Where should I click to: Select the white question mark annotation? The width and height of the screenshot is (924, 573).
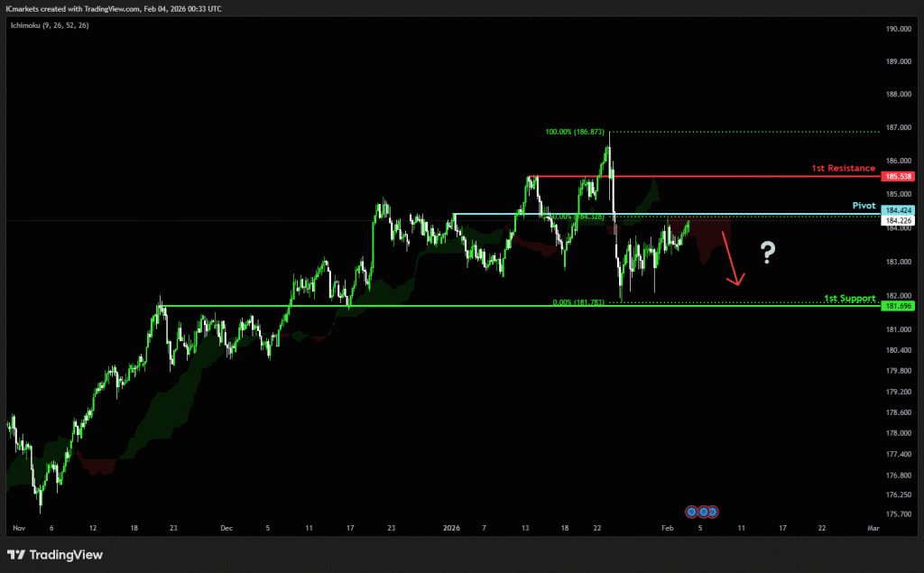(x=767, y=253)
